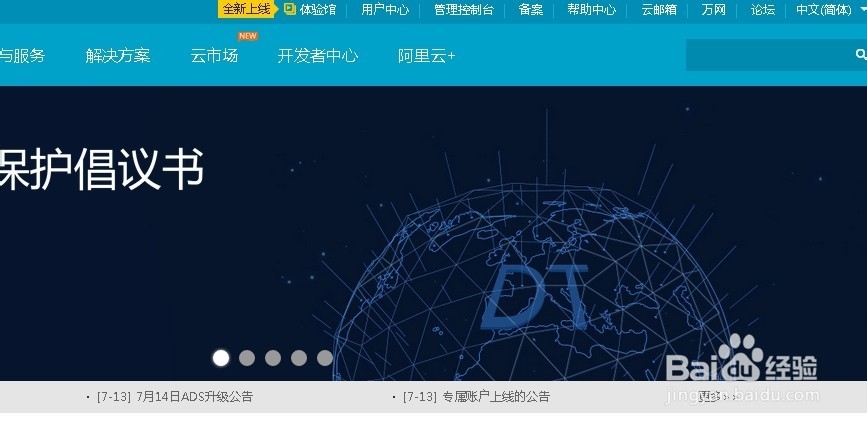Screen dimensions: 867x425
Task: Open the 阿里云+ navigation menu
Action: click(426, 56)
